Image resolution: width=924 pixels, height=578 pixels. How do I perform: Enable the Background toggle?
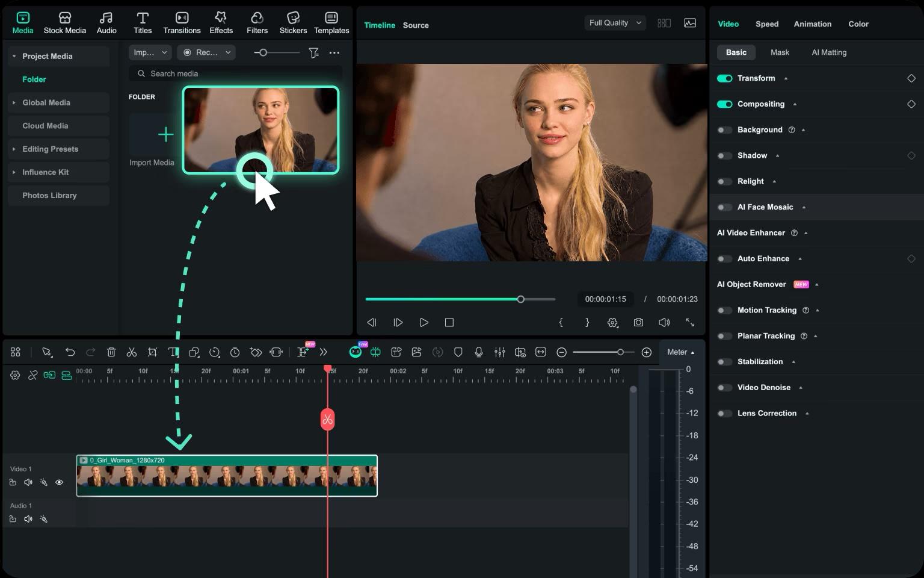(725, 130)
